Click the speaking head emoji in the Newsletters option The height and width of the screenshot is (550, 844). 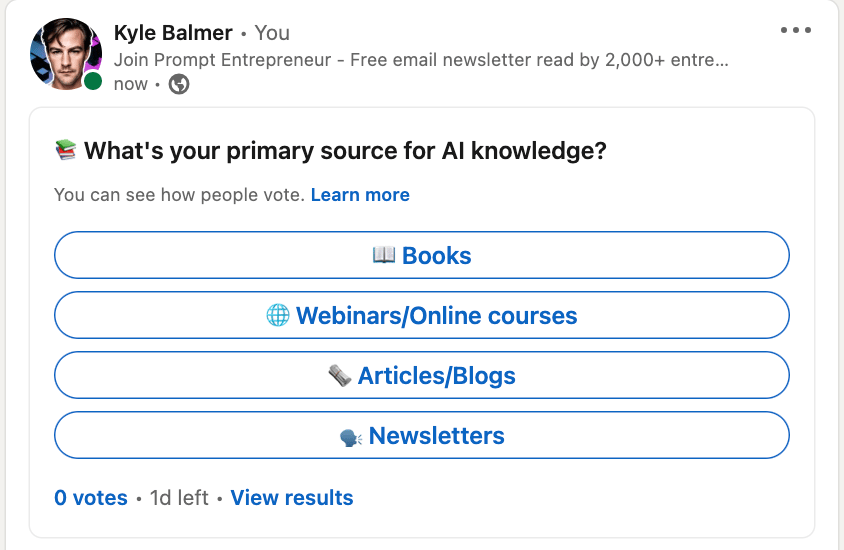(351, 437)
